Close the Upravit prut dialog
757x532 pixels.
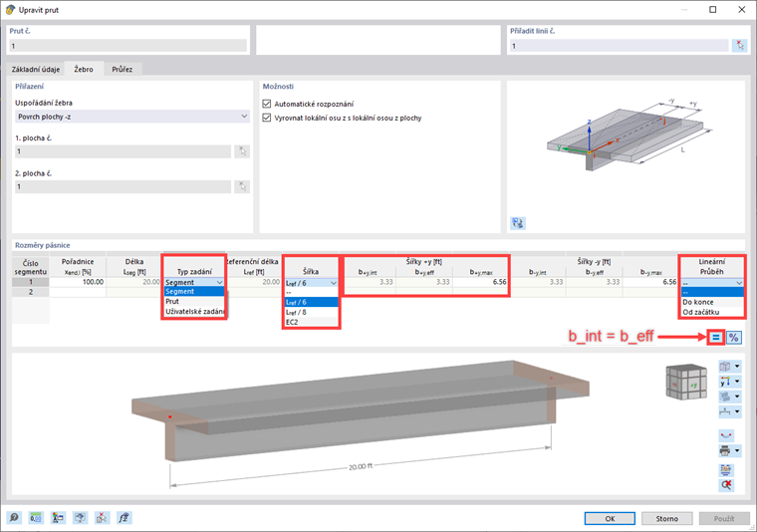pyautogui.click(x=741, y=10)
